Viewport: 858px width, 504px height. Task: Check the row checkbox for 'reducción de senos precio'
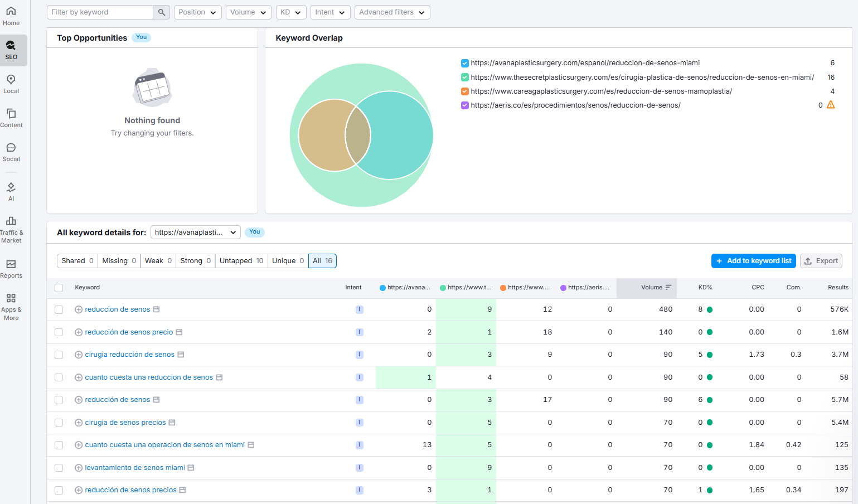pyautogui.click(x=59, y=332)
